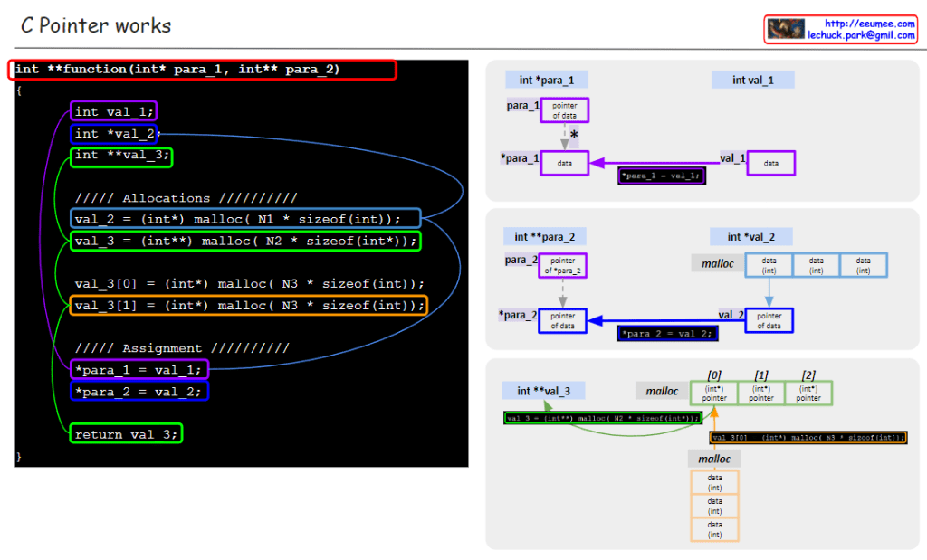Image resolution: width=927 pixels, height=560 pixels.
Task: Click the green 'int **val_3;' declaration
Action: click(121, 156)
